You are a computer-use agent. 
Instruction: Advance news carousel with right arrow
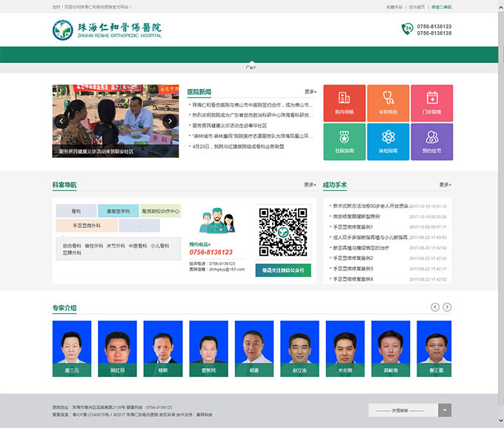point(170,121)
